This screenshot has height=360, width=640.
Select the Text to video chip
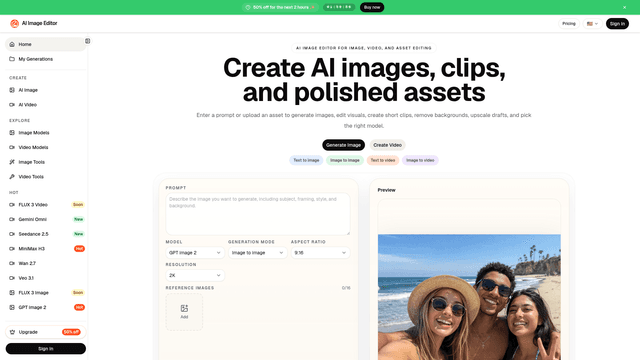click(x=383, y=160)
